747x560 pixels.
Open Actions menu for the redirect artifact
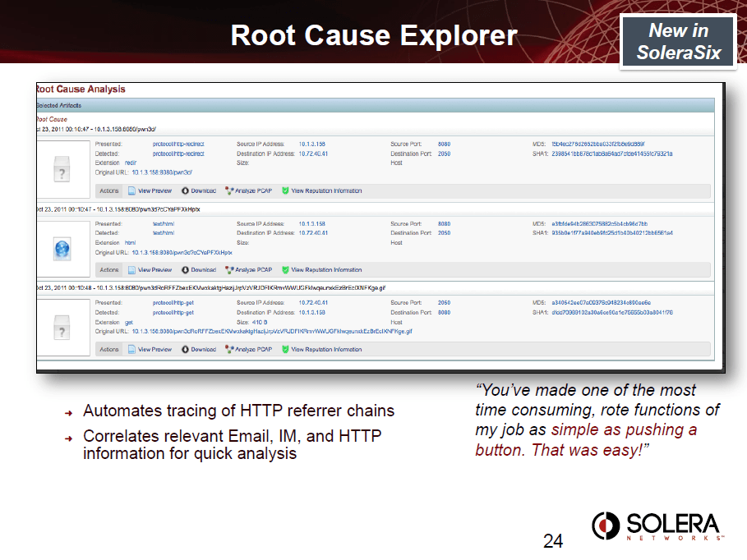click(x=109, y=191)
